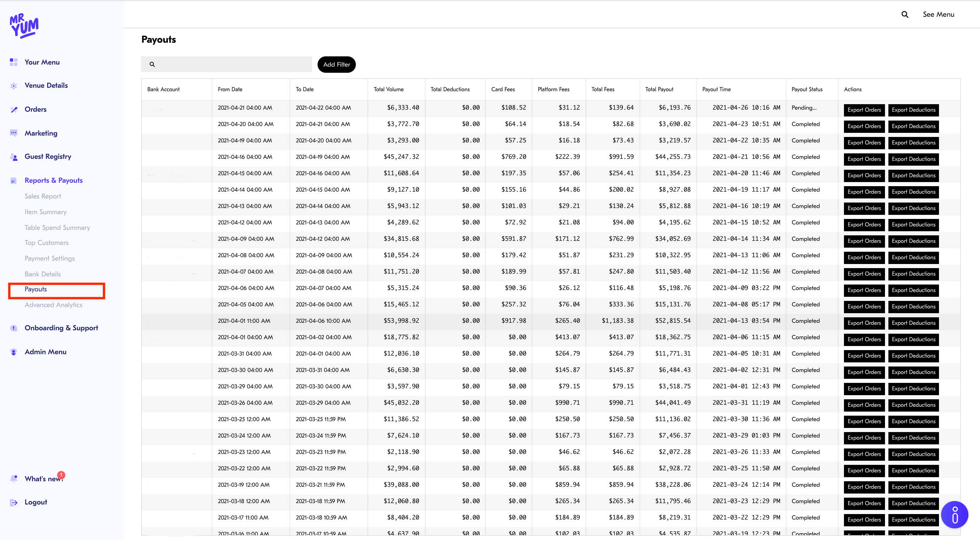Open Admin Menu

pos(45,352)
